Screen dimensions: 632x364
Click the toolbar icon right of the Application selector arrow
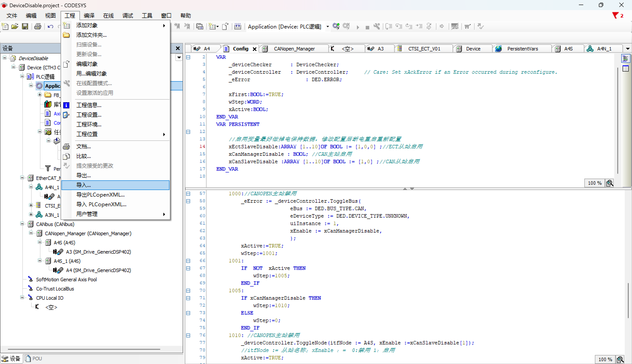[336, 26]
